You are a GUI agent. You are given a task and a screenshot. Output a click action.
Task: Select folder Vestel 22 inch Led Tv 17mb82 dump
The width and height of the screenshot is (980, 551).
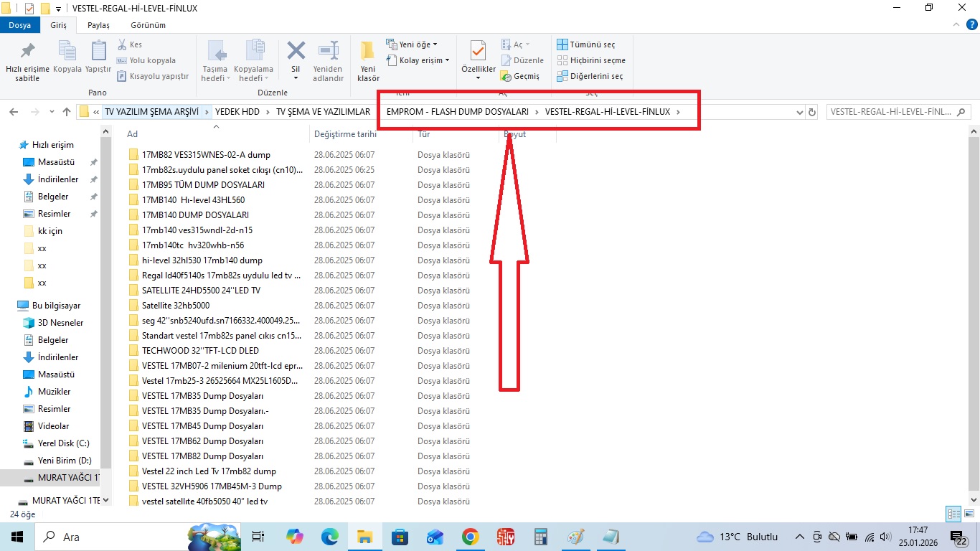(x=209, y=471)
